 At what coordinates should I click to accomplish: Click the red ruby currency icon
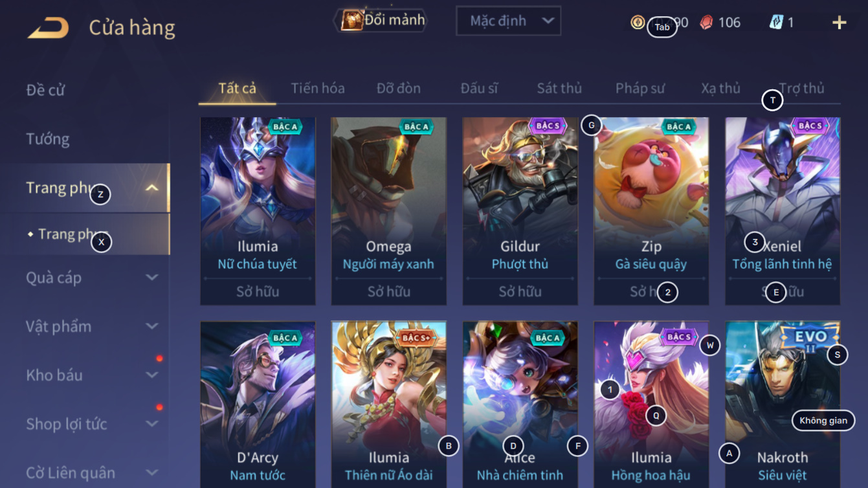707,23
